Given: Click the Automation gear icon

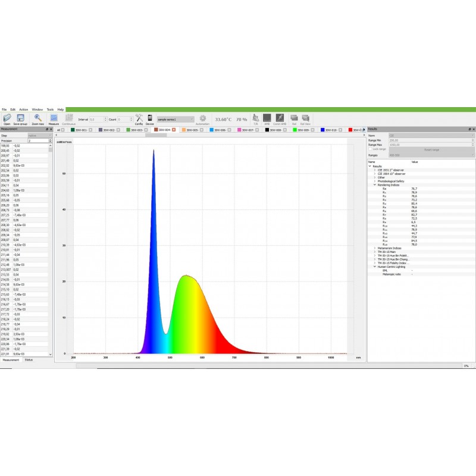Looking at the screenshot, I should (202, 118).
